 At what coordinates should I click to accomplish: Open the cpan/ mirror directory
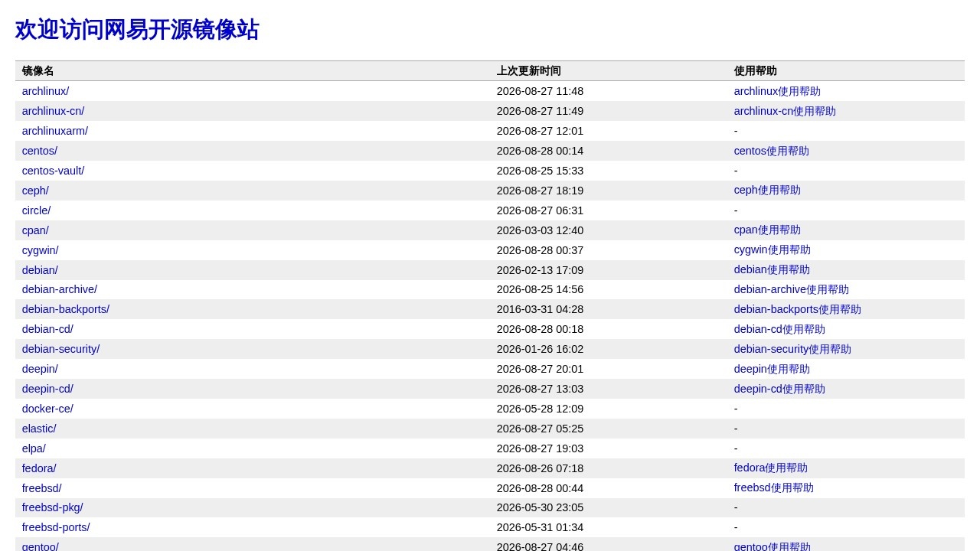click(x=35, y=230)
